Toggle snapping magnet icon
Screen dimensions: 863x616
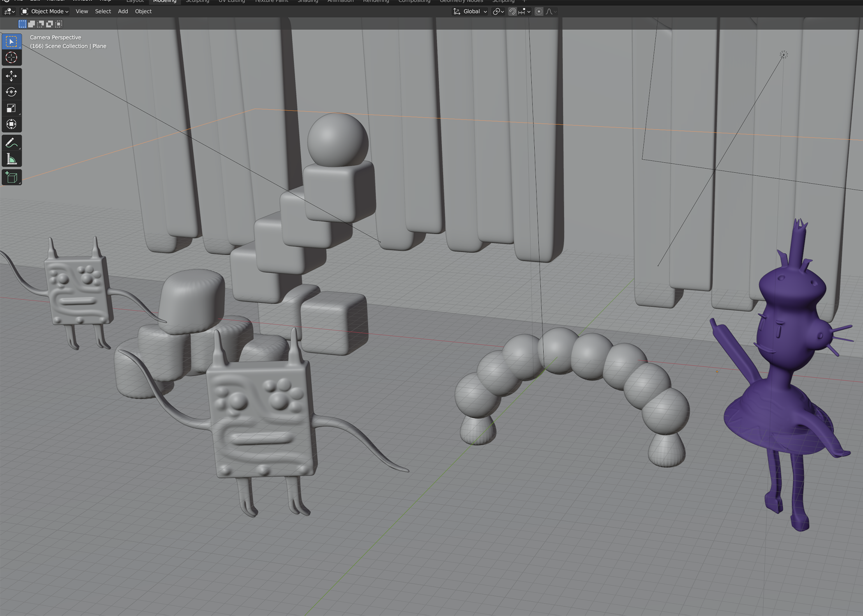[512, 11]
